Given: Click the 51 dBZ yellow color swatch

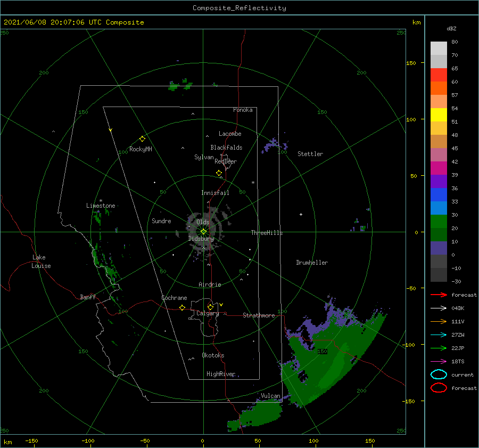Looking at the screenshot, I should tap(439, 115).
